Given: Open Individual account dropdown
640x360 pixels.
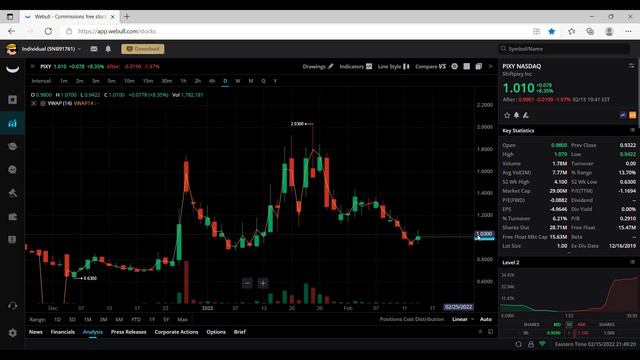Looking at the screenshot, I should [x=51, y=49].
